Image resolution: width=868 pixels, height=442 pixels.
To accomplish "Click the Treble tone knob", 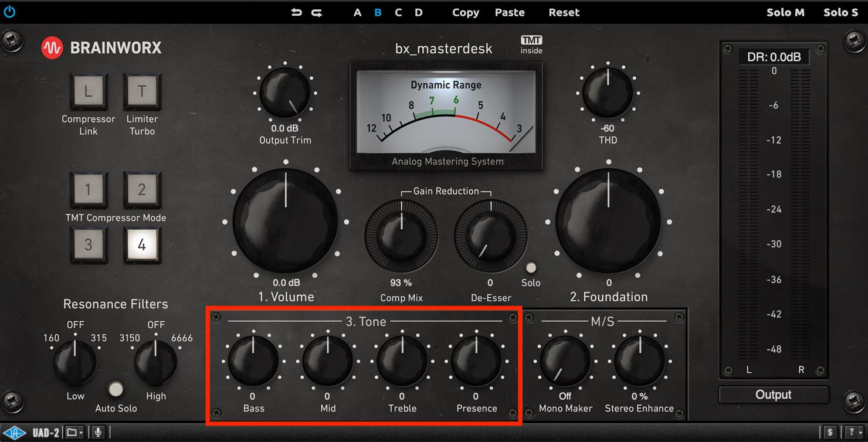I will 402,361.
